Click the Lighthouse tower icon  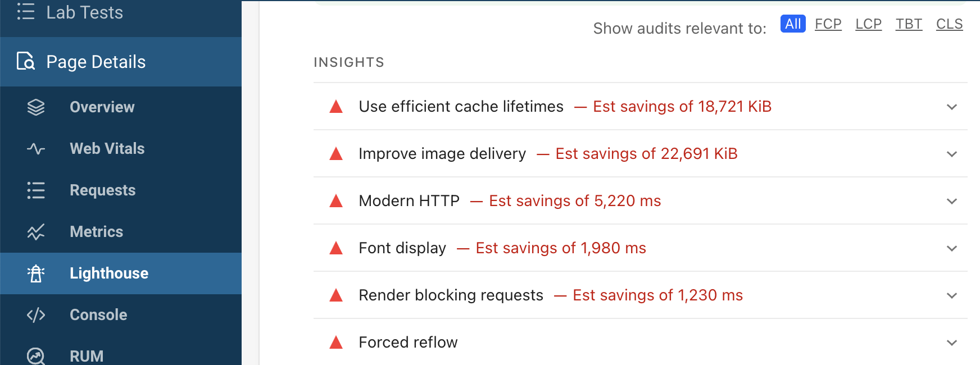[x=36, y=273]
